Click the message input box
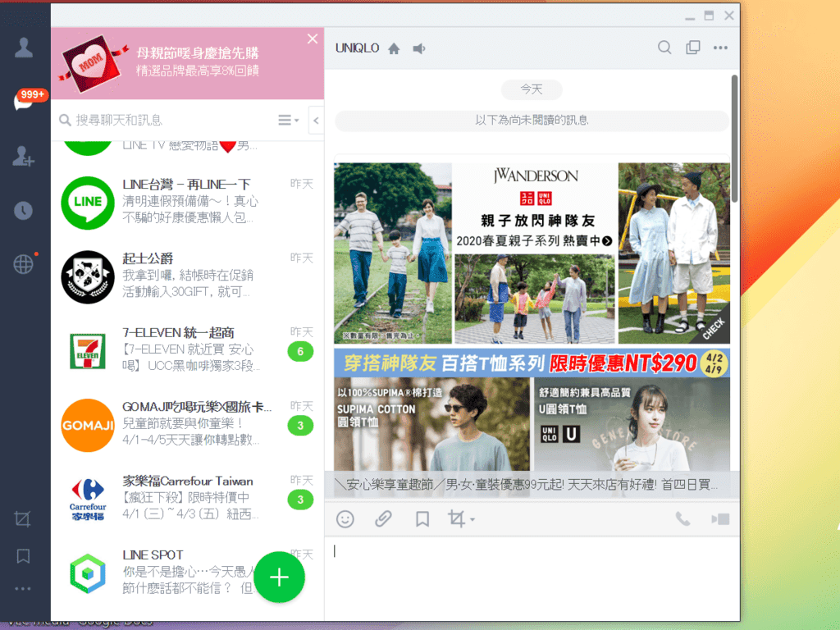840x630 pixels. (532, 578)
